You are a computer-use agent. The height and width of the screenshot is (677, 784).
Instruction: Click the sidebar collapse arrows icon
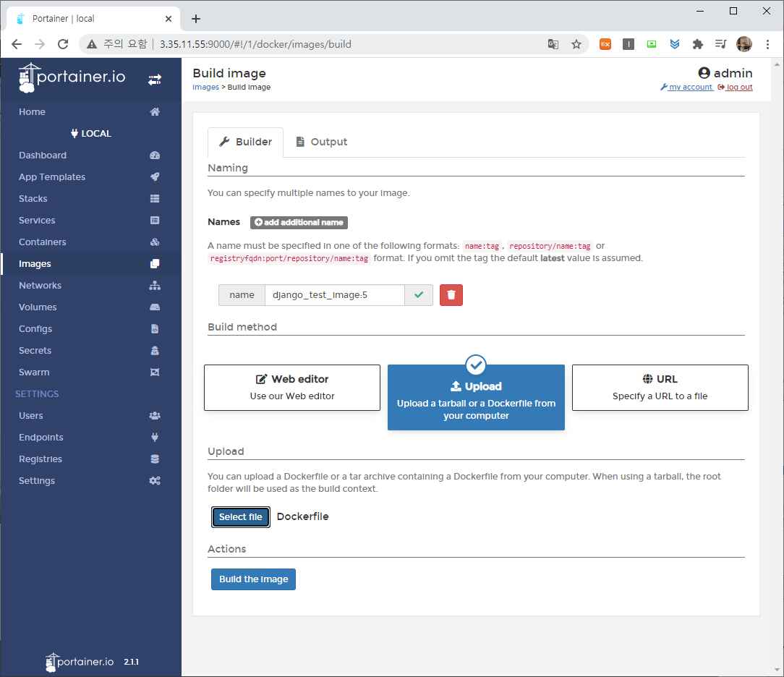pos(155,80)
